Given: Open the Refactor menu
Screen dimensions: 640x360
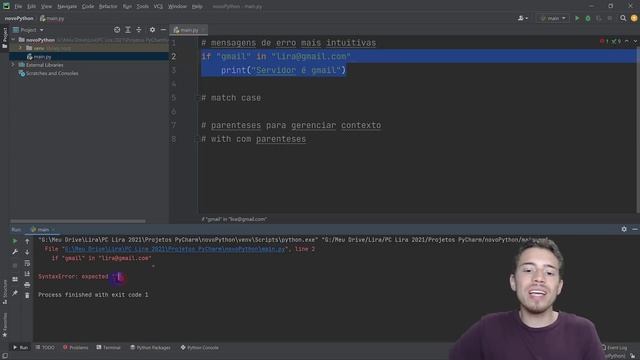Looking at the screenshot, I should coord(108,7).
